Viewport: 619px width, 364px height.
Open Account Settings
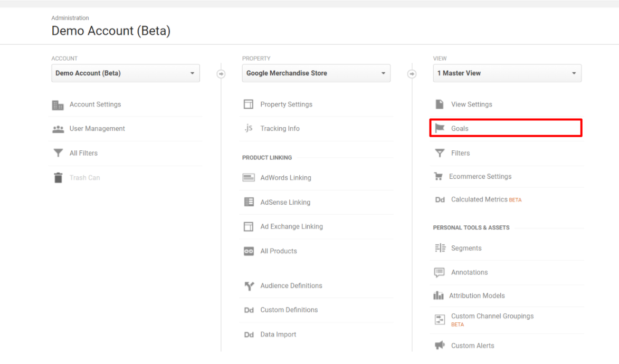(95, 104)
